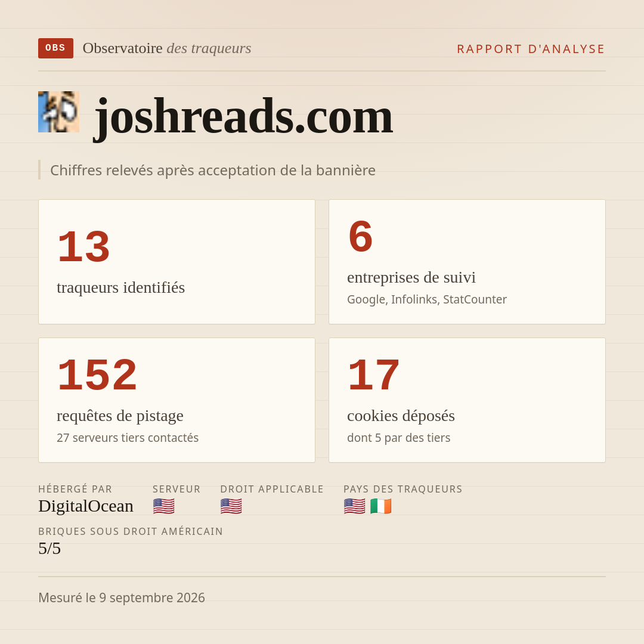The height and width of the screenshot is (644, 644).
Task: Click the requêtes de pistage label
Action: point(120,416)
